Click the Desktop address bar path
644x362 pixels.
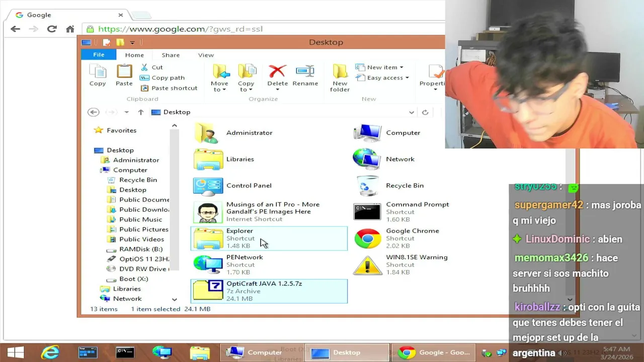coord(177,112)
